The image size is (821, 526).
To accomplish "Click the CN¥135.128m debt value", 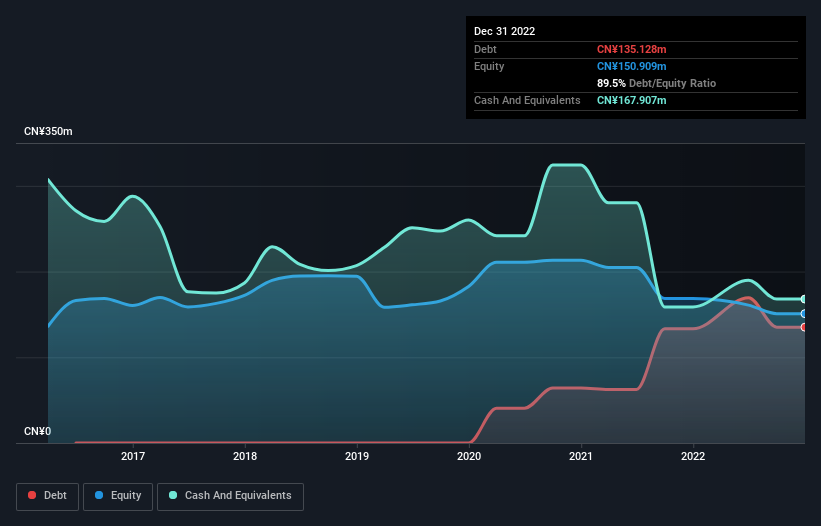I will [631, 49].
